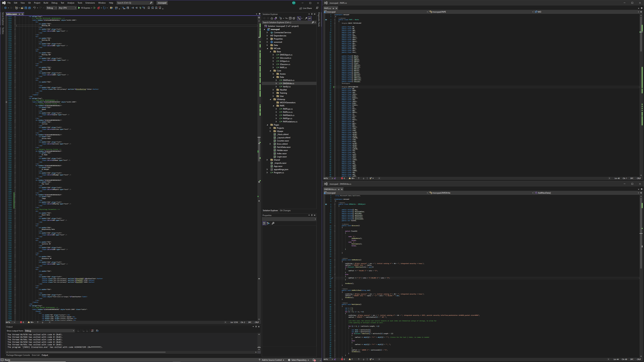Toggle Word Wrap in Output panel
The width and height of the screenshot is (644, 362).
pos(97,330)
